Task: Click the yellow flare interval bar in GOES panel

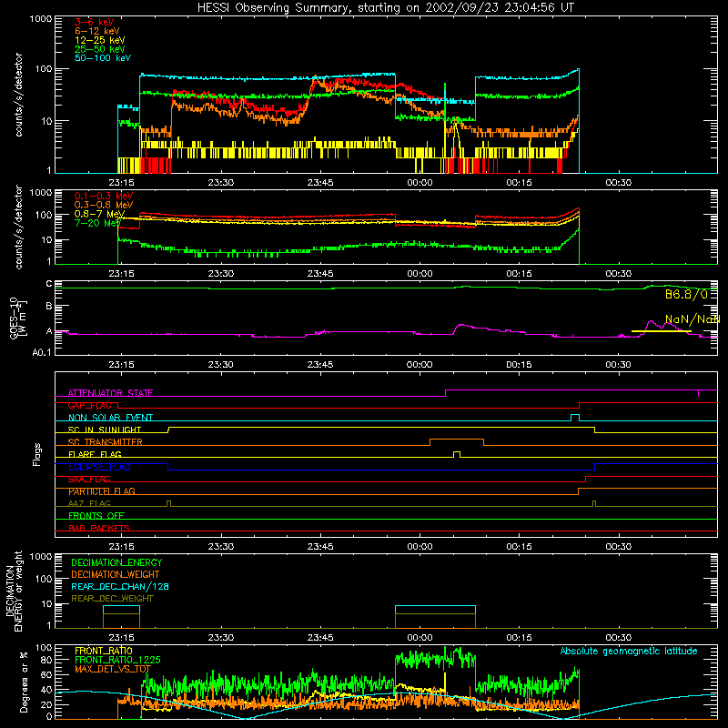Action: point(662,331)
